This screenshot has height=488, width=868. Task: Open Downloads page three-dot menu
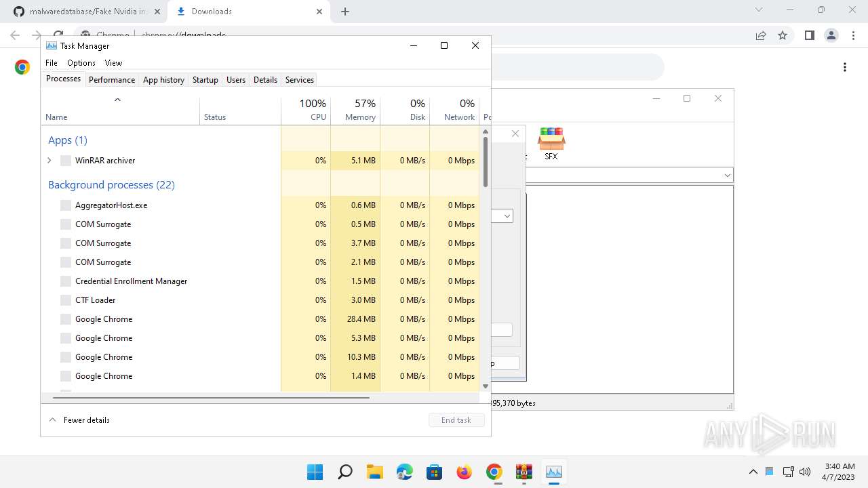point(845,67)
